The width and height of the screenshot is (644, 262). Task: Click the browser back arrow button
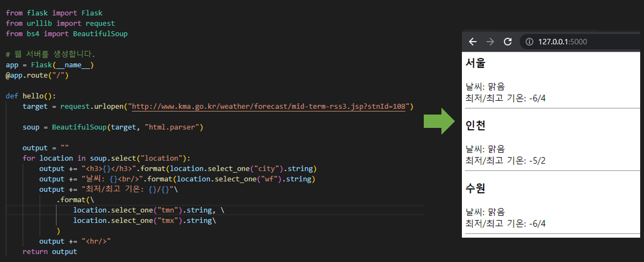point(472,42)
